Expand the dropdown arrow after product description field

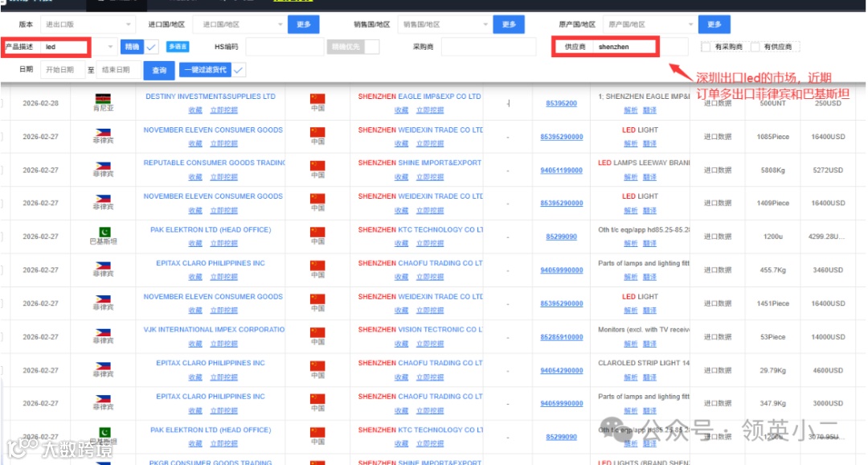click(109, 47)
